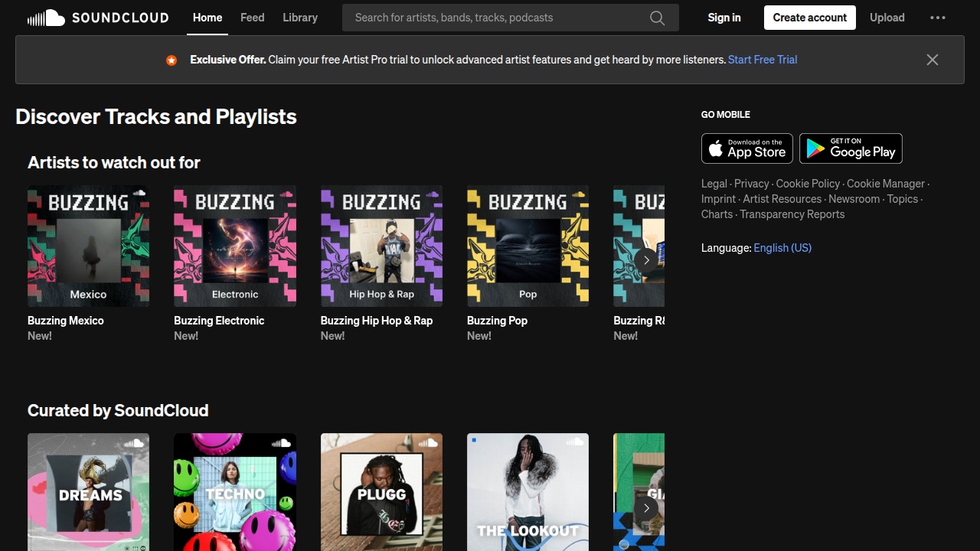Click the SoundCloud logo
The width and height of the screenshot is (980, 551).
click(97, 18)
